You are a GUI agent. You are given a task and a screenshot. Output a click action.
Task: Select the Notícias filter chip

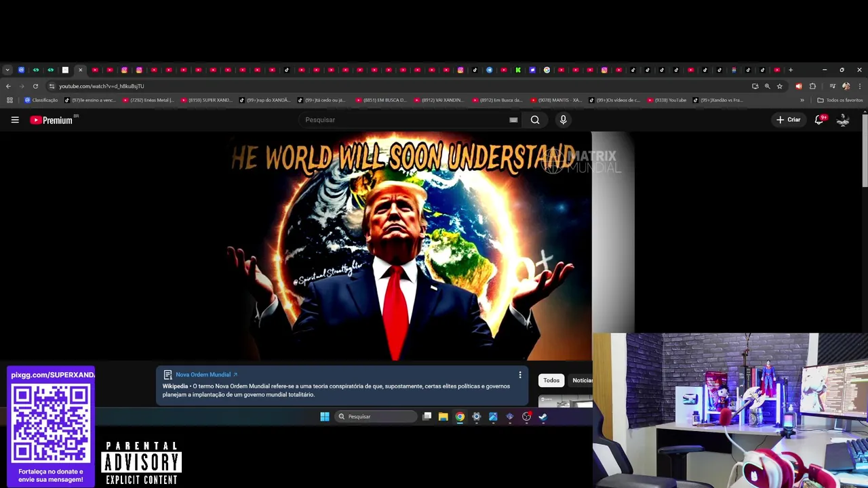click(x=582, y=381)
